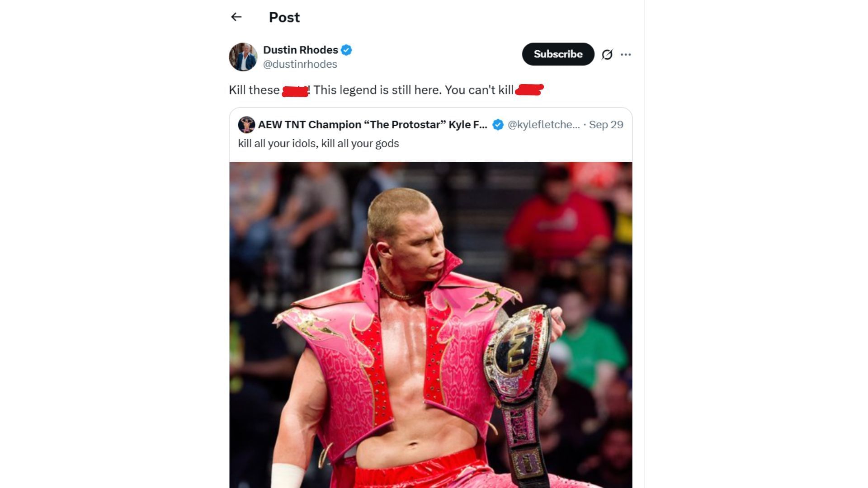Open the three-dot more options menu
The width and height of the screenshot is (868, 488).
tap(626, 55)
